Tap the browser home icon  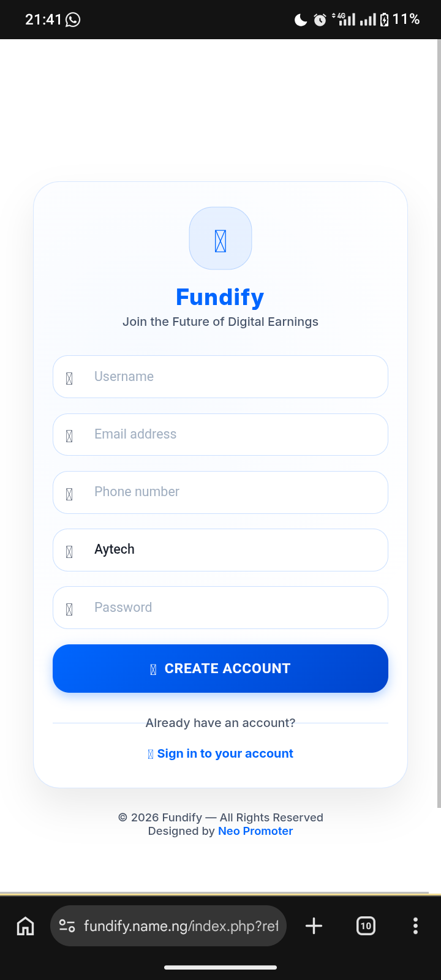point(25,925)
